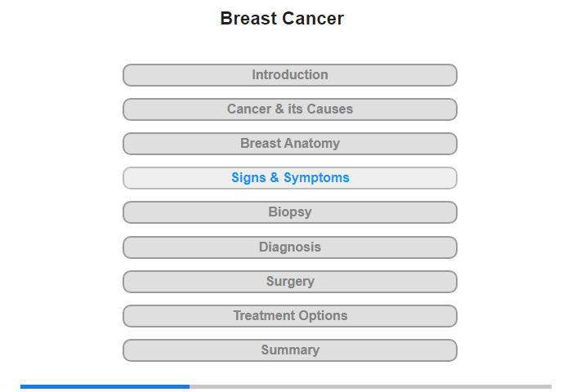Click the Breast Cancer title heading
The width and height of the screenshot is (572, 392).
(282, 18)
